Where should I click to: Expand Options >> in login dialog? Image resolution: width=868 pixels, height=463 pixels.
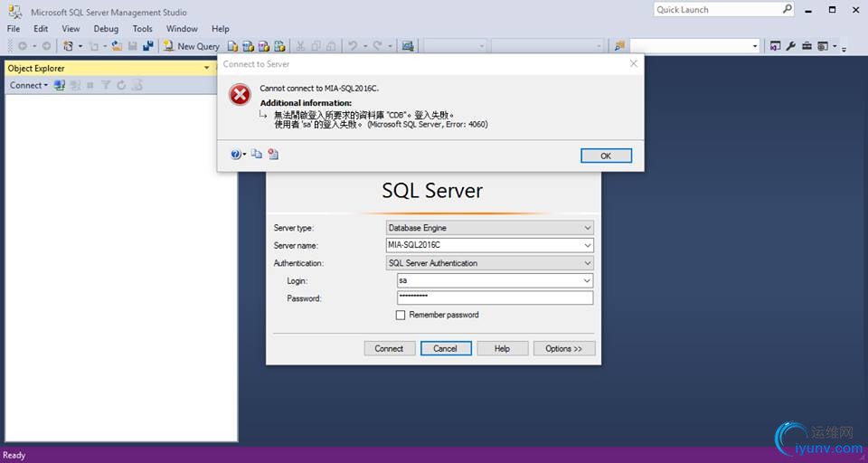pyautogui.click(x=564, y=348)
